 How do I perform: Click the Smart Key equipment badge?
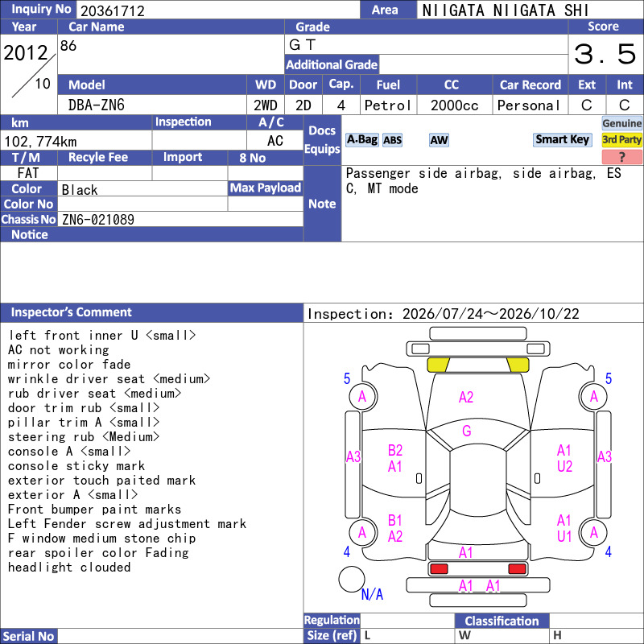pyautogui.click(x=562, y=139)
